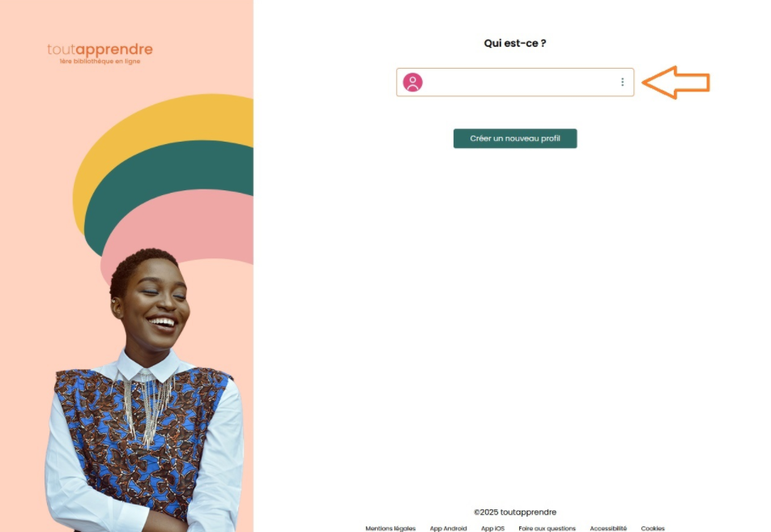Open the App iOS footer link

[x=492, y=528]
